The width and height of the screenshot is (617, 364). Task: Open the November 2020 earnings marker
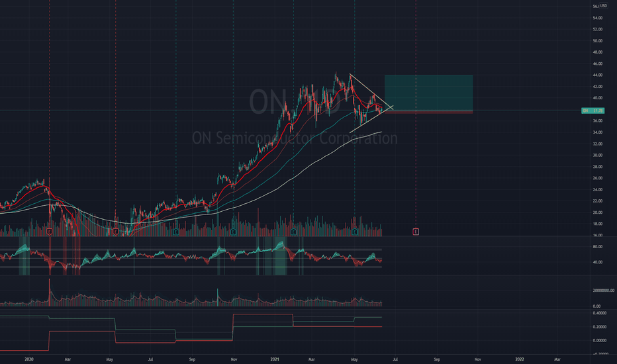coord(233,232)
